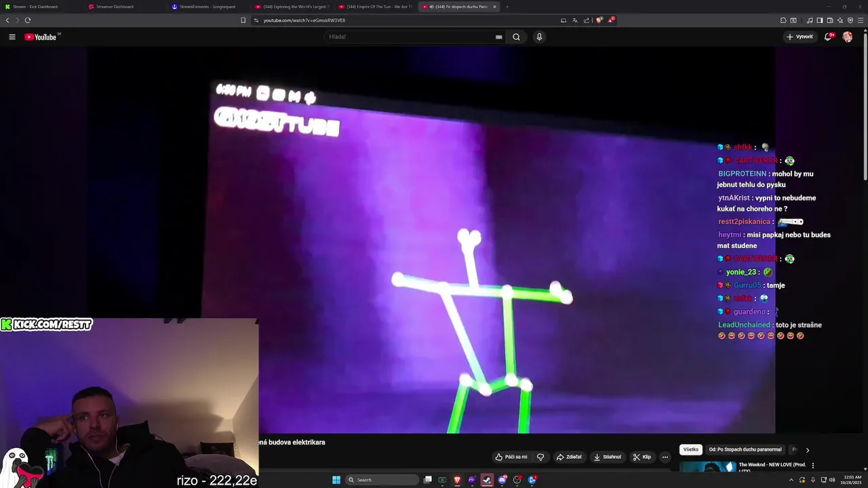Open the YouTube account avatar menu
The width and height of the screenshot is (868, 488).
(848, 37)
